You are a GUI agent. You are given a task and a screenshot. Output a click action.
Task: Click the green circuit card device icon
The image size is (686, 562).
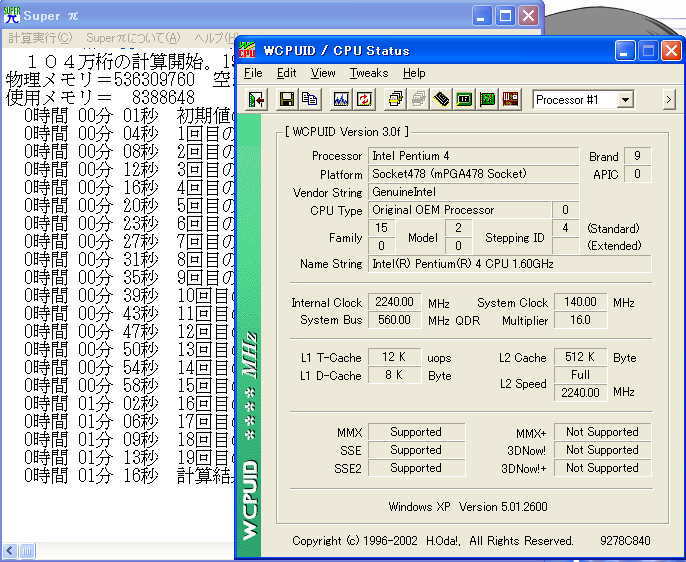487,100
